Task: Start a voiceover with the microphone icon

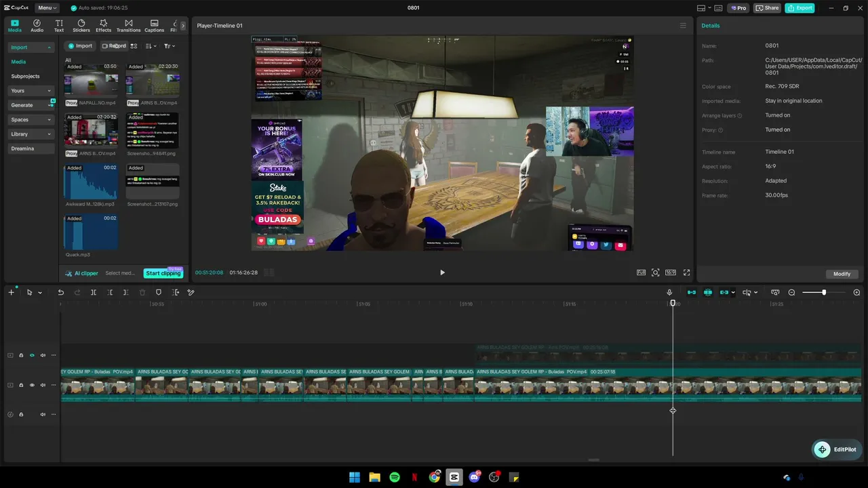Action: (669, 292)
